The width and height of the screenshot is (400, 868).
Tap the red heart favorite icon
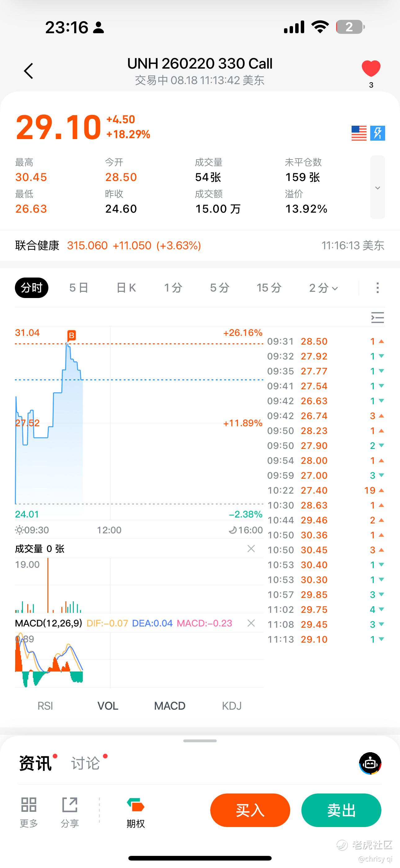371,68
